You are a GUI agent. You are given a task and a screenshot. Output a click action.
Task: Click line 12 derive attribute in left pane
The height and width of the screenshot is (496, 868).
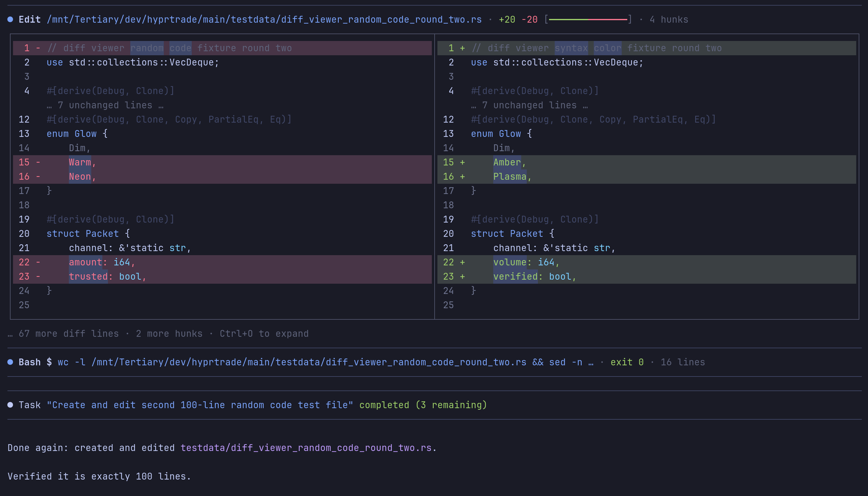(x=169, y=119)
